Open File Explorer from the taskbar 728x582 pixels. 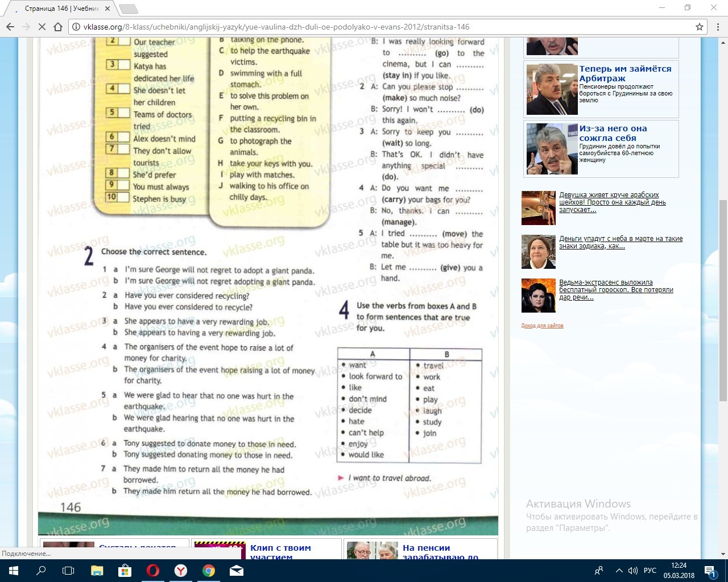pyautogui.click(x=97, y=571)
